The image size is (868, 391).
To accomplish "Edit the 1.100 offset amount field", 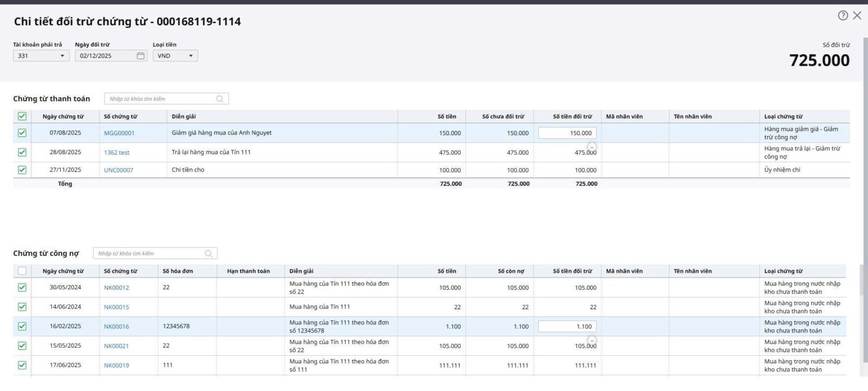I will [567, 326].
